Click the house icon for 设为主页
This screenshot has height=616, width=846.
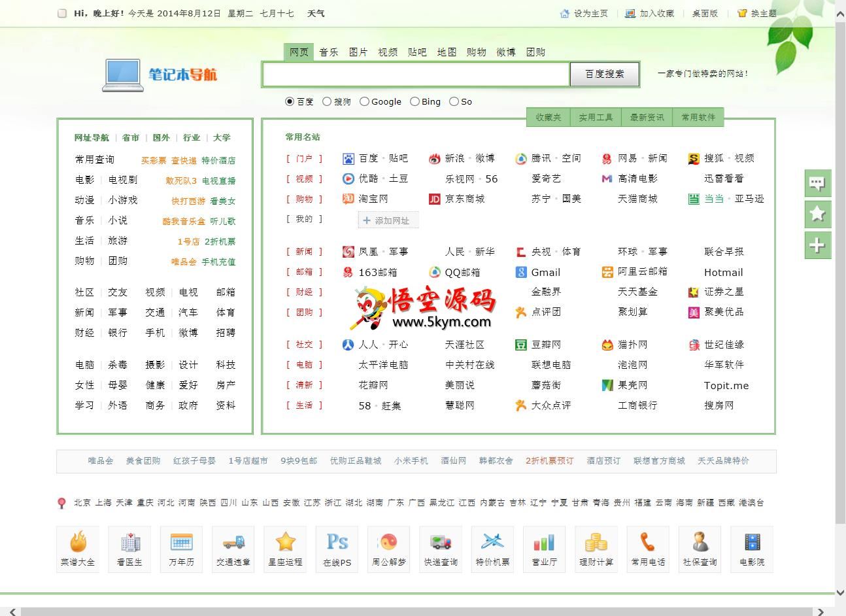coord(565,13)
